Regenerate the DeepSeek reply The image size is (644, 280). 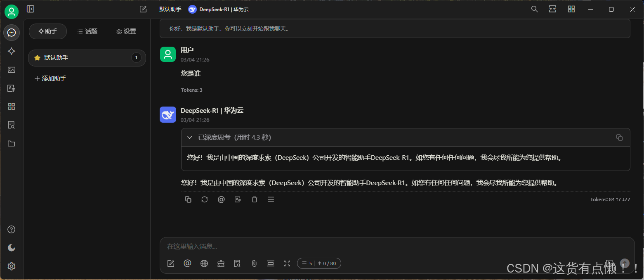click(x=205, y=199)
